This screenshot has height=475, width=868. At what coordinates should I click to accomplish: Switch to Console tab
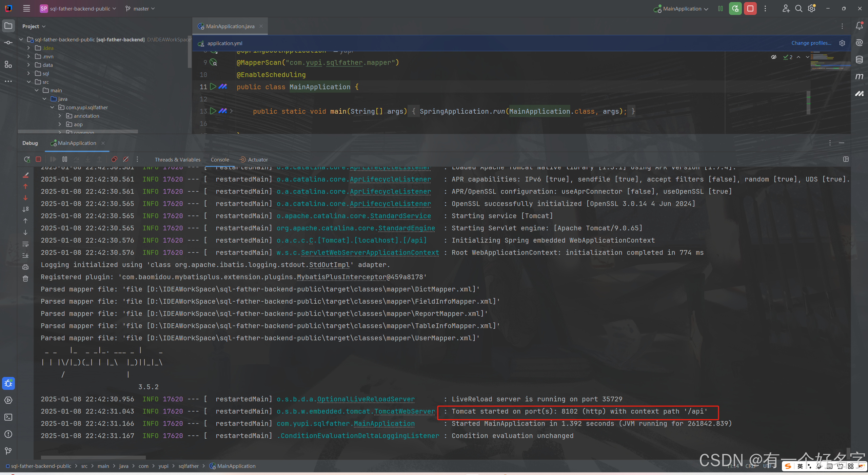(x=220, y=159)
